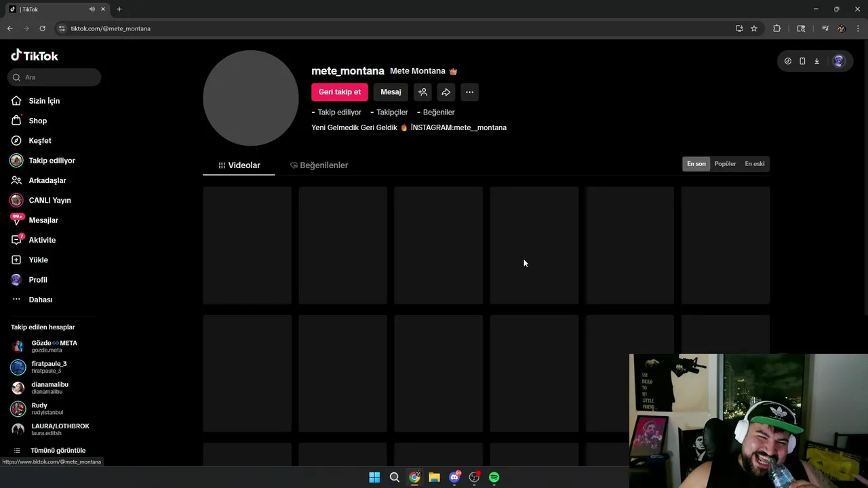Viewport: 868px width, 488px height.
Task: Bookmark this page with the star icon
Action: point(754,28)
